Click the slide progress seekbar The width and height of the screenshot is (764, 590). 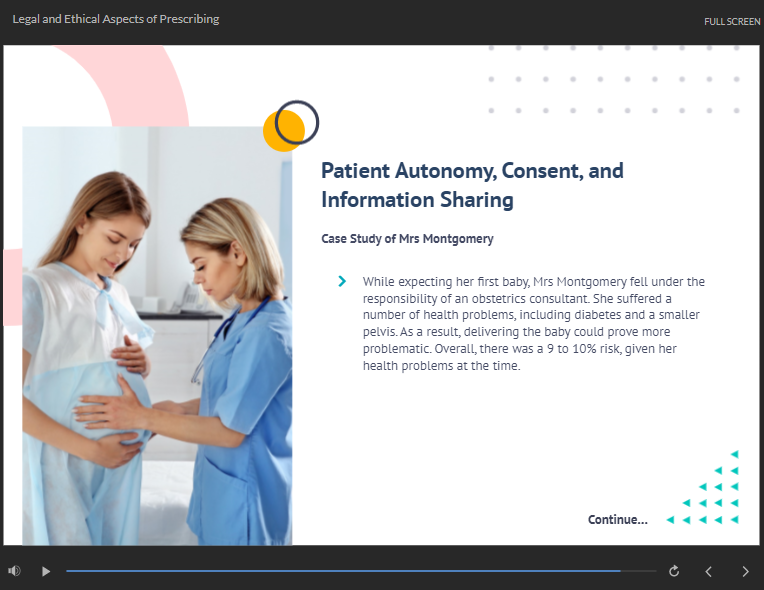point(361,571)
